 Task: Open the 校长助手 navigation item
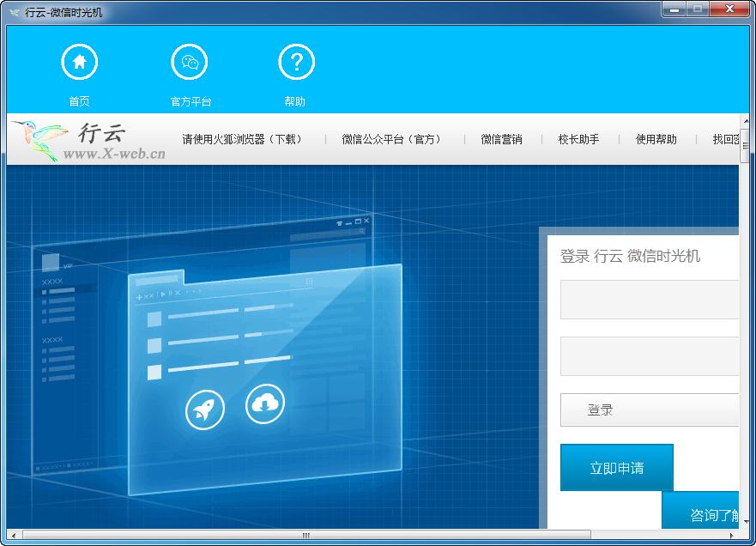click(578, 139)
